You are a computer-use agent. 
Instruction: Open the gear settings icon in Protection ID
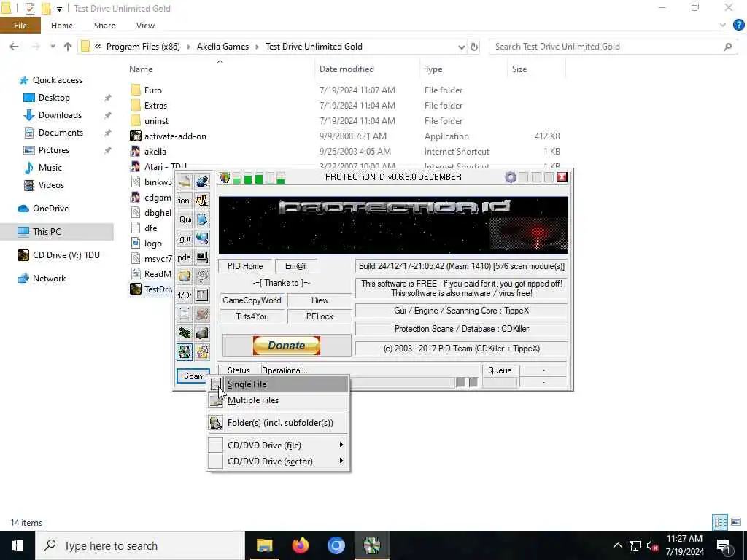(510, 178)
